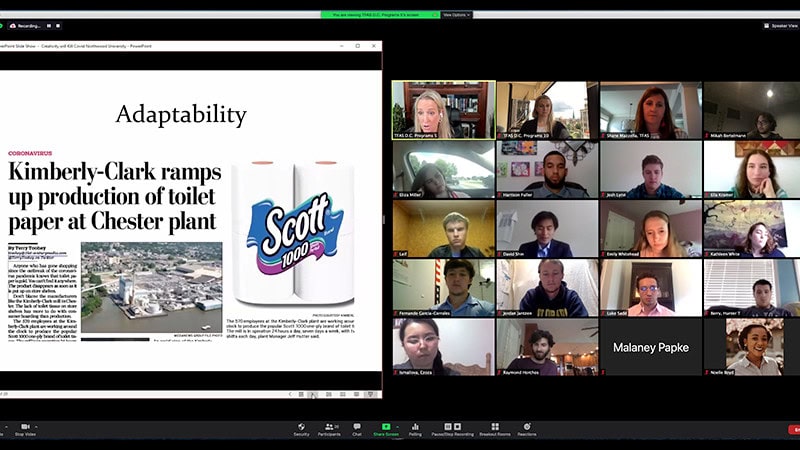Select David Shin's video tile

[547, 229]
